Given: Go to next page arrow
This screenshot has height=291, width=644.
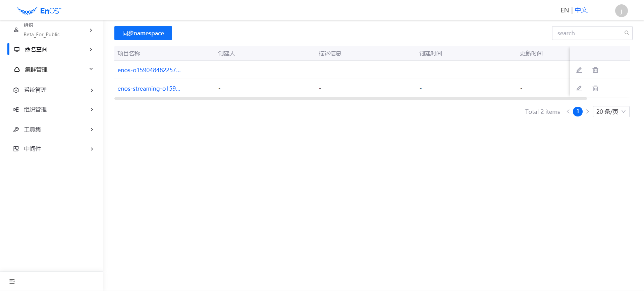Looking at the screenshot, I should (587, 111).
